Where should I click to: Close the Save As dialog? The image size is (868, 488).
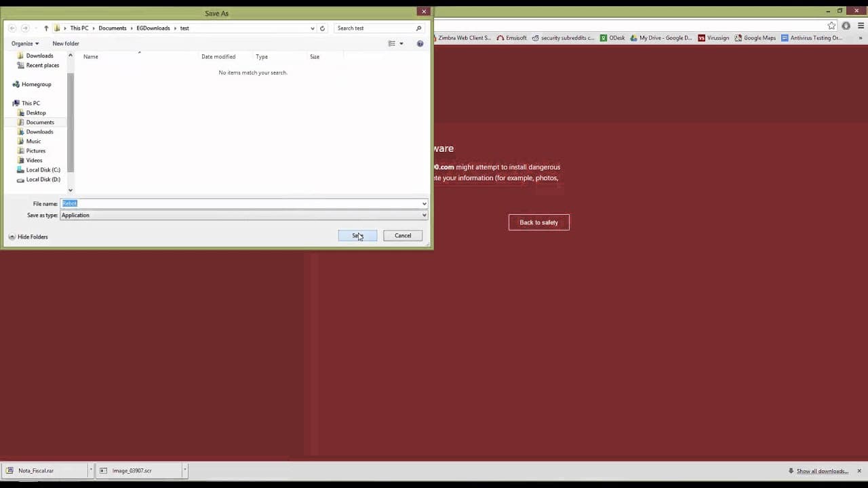424,12
